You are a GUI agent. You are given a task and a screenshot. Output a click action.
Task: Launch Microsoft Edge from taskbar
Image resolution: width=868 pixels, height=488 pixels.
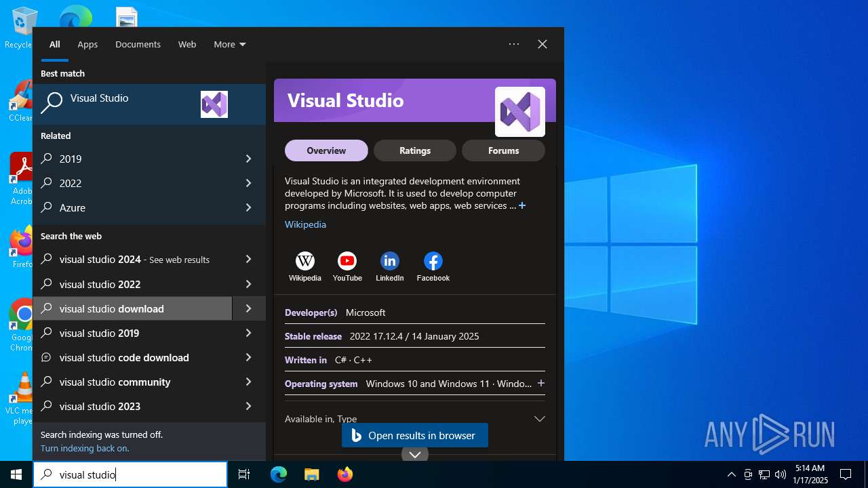tap(279, 474)
